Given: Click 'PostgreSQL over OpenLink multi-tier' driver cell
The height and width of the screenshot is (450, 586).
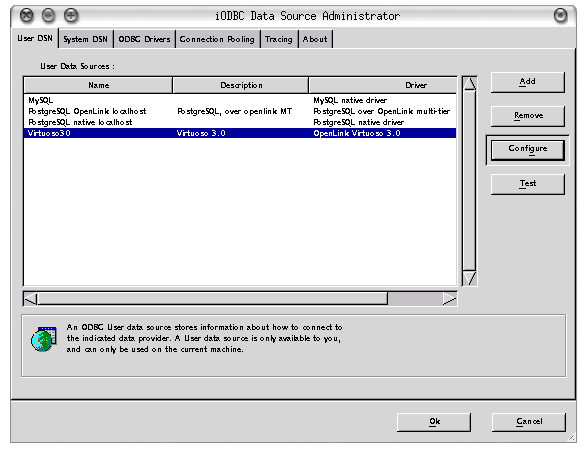Looking at the screenshot, I should point(381,111).
